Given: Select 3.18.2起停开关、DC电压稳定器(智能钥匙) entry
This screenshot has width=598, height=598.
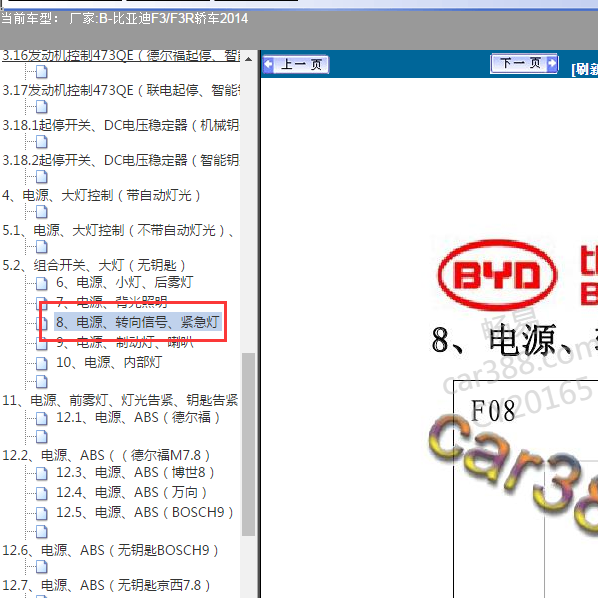Looking at the screenshot, I should pyautogui.click(x=121, y=160).
